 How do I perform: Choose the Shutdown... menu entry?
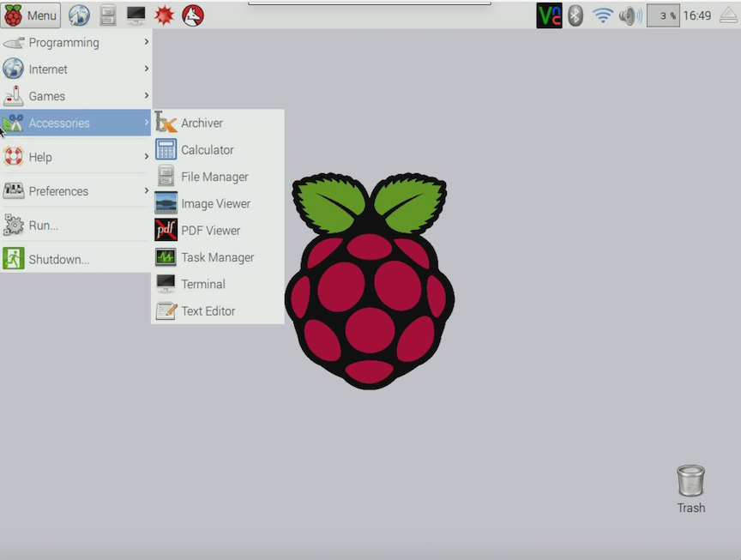[58, 260]
